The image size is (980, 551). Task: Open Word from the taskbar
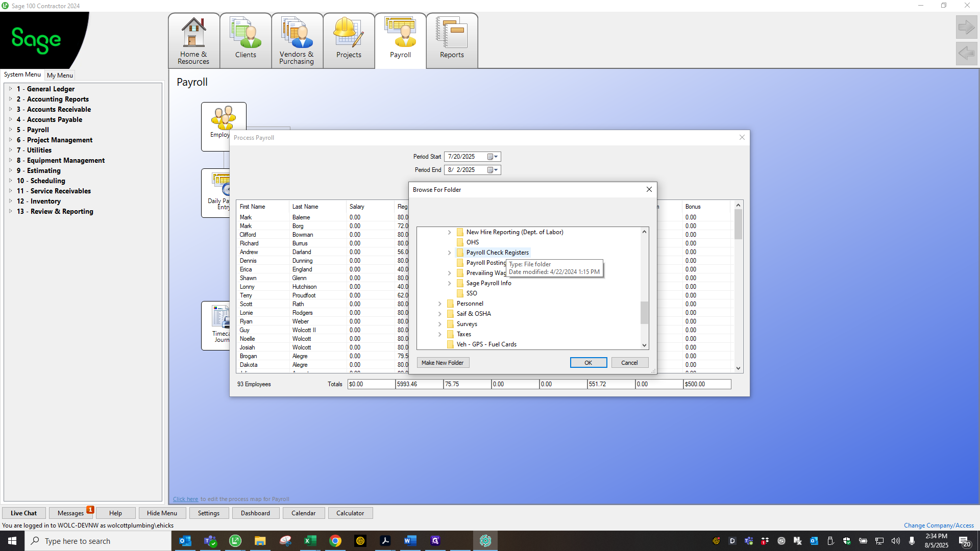(x=410, y=541)
